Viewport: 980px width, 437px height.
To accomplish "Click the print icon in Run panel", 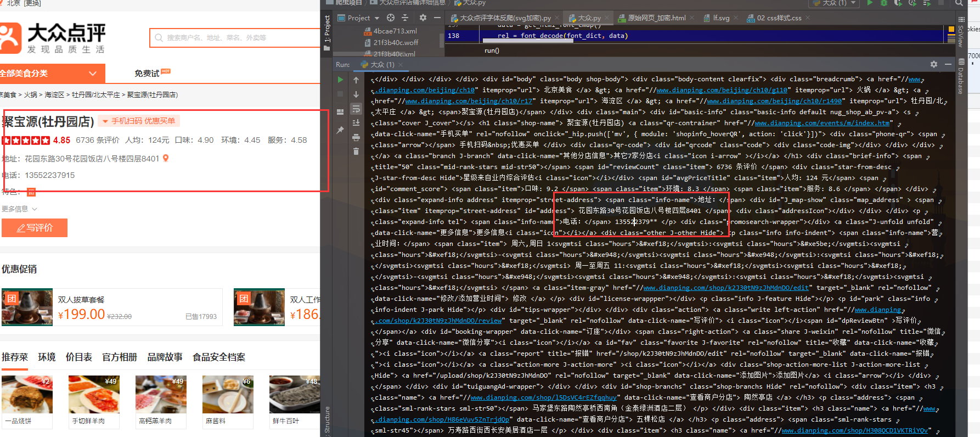I will coord(356,137).
